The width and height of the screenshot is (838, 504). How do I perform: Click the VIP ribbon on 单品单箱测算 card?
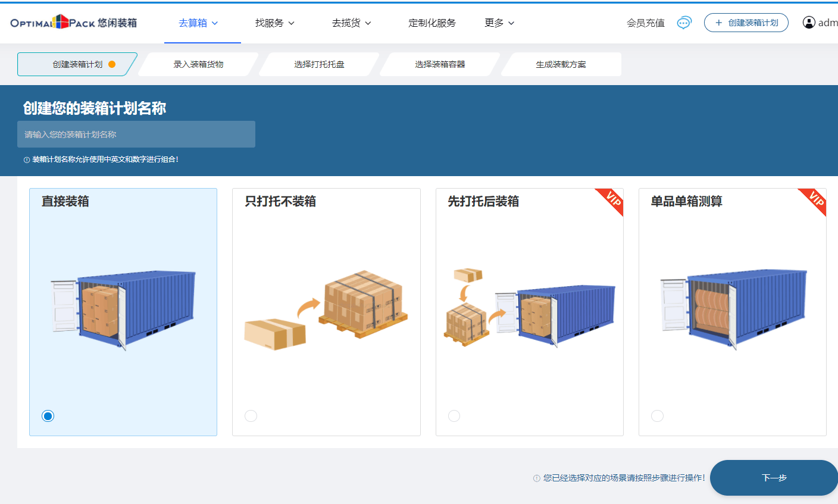pos(814,200)
